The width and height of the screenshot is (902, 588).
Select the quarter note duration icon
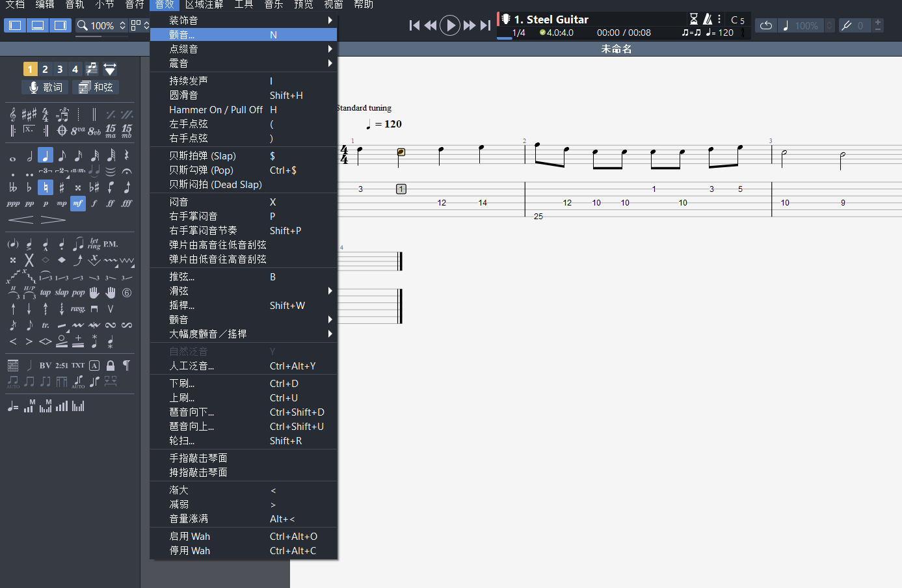46,156
